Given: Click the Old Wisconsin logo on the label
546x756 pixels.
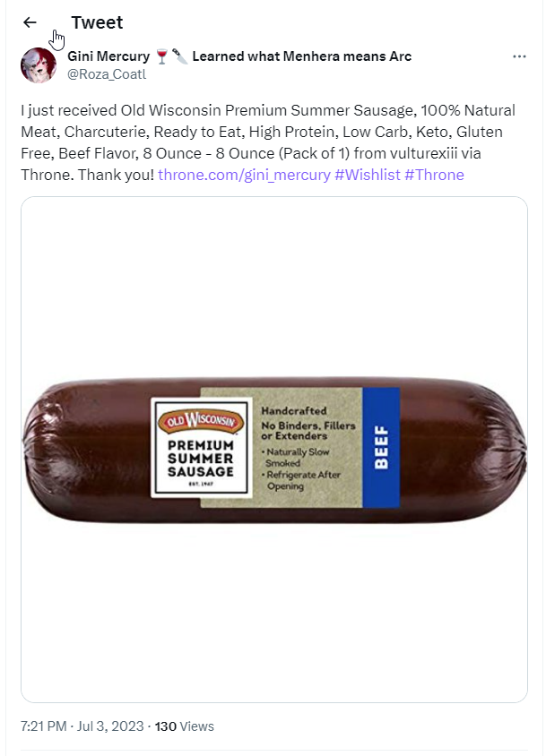Looking at the screenshot, I should coord(201,420).
